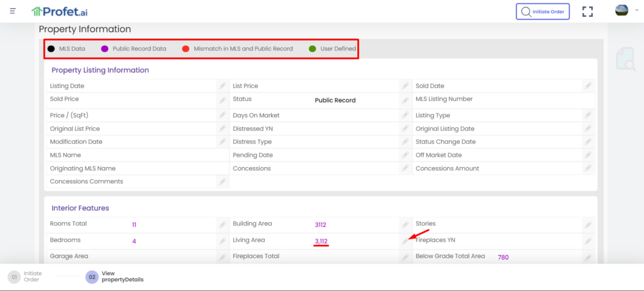Edit the Sold Date pencil icon

tap(587, 86)
